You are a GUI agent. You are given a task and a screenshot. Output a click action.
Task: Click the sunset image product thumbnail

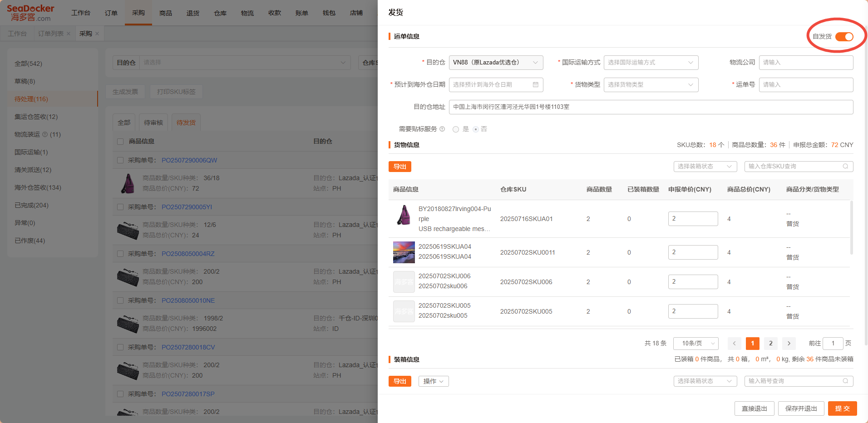(x=404, y=252)
